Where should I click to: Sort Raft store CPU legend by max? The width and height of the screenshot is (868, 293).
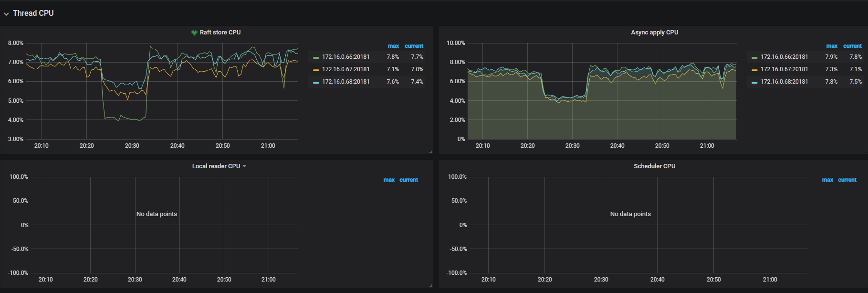click(x=393, y=46)
